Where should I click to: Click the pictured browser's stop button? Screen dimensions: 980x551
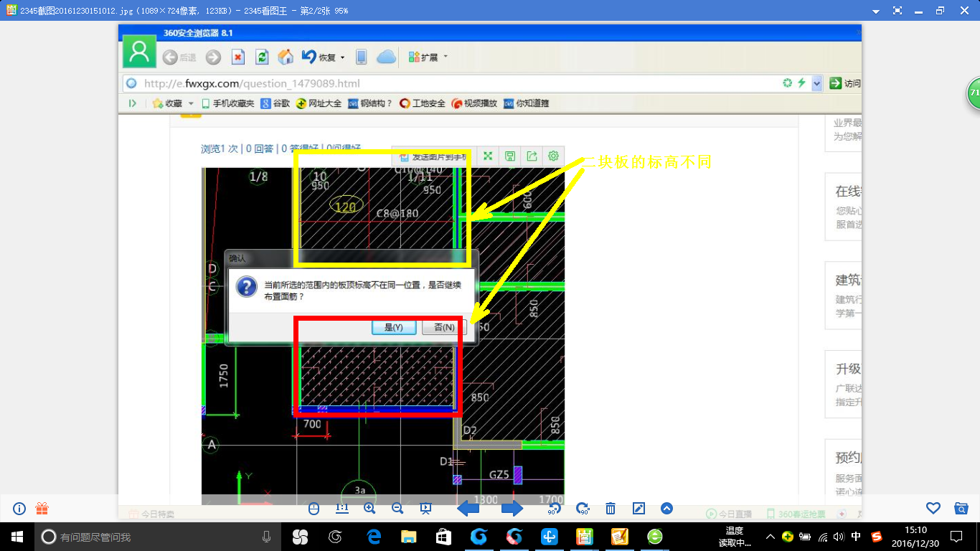point(238,57)
